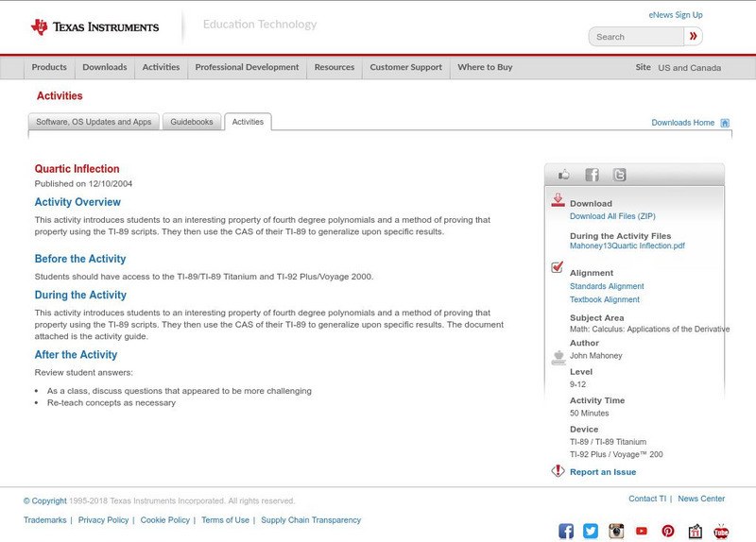Open TI Instagram page from footer
The height and width of the screenshot is (542, 756).
point(616,531)
